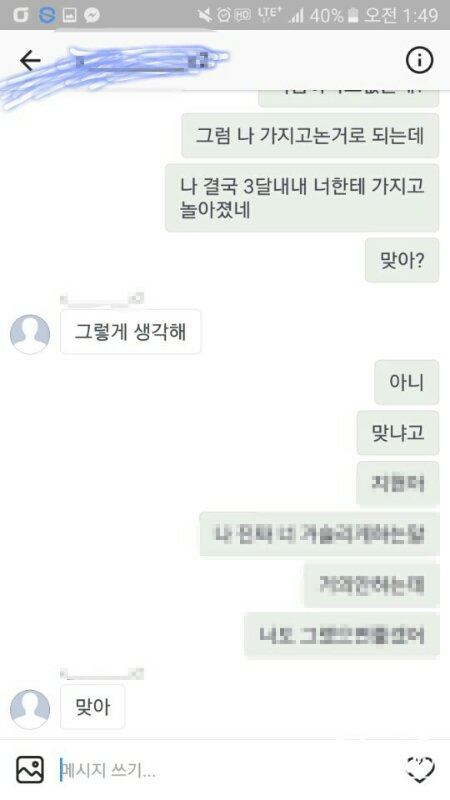Screen dimensions: 450x800
Task: Select the sent message 맞아?
Action: click(x=402, y=260)
